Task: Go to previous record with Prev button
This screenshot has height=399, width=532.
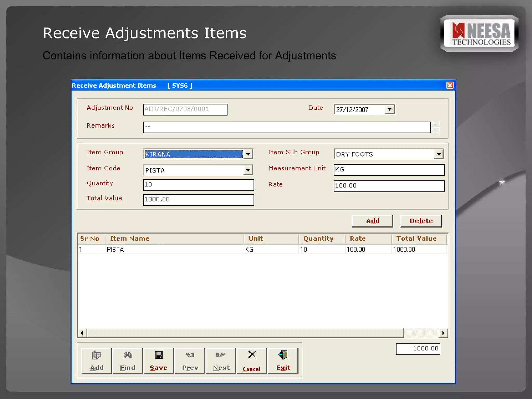Action: tap(190, 361)
